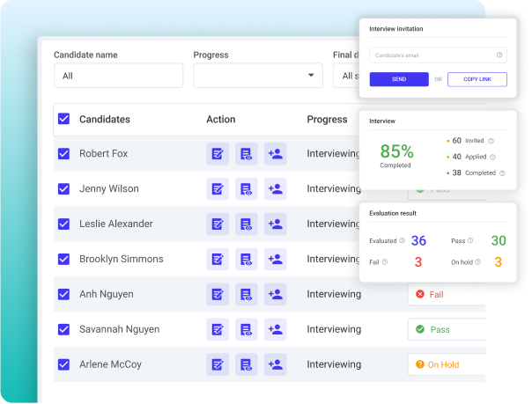The height and width of the screenshot is (404, 532).
Task: View report icon for Arlene McCoy
Action: (247, 364)
